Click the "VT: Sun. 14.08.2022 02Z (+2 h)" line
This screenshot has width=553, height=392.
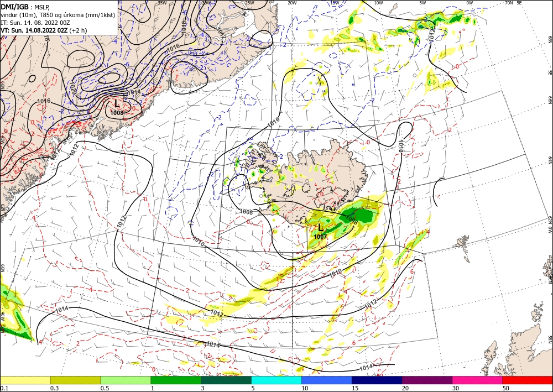(x=44, y=30)
